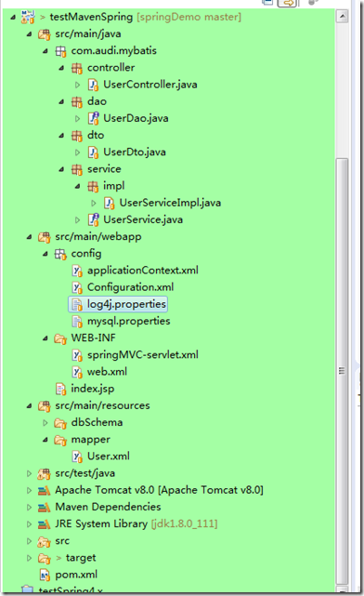Screen dimensions: 364x596
Task: Click the dto package icon
Action: coord(77,136)
